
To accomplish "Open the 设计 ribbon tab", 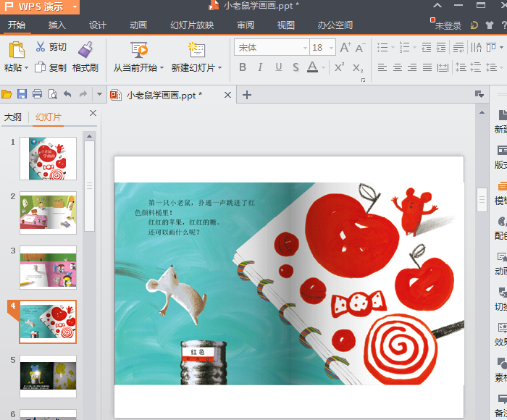I will (x=98, y=25).
